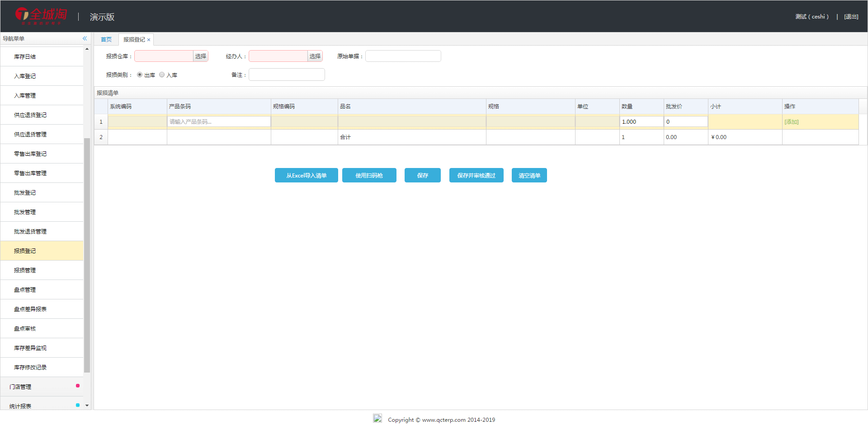
Task: Expand the 门店管理 menu section
Action: [x=42, y=387]
